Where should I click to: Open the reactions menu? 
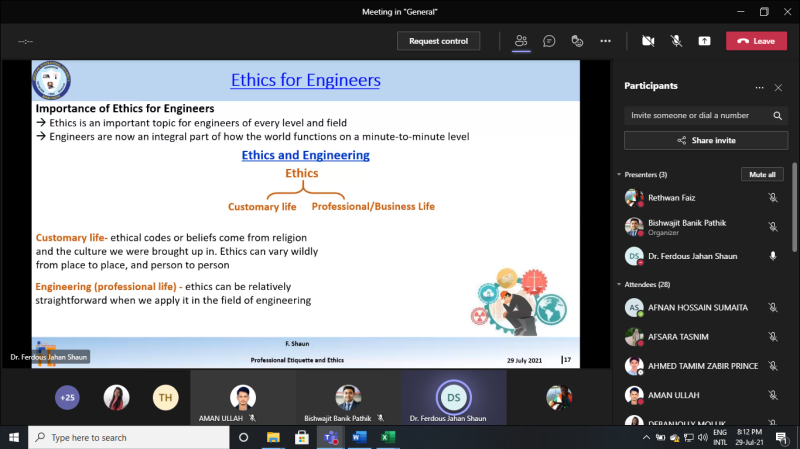[577, 41]
